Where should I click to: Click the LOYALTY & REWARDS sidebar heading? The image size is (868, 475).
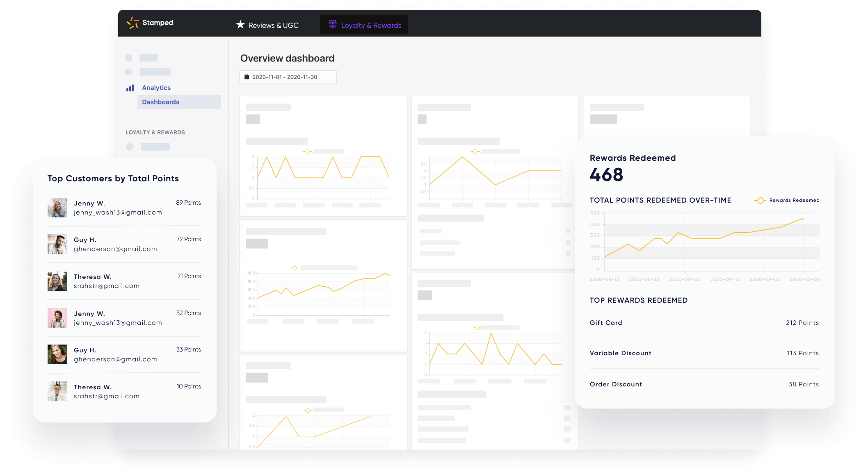point(155,132)
